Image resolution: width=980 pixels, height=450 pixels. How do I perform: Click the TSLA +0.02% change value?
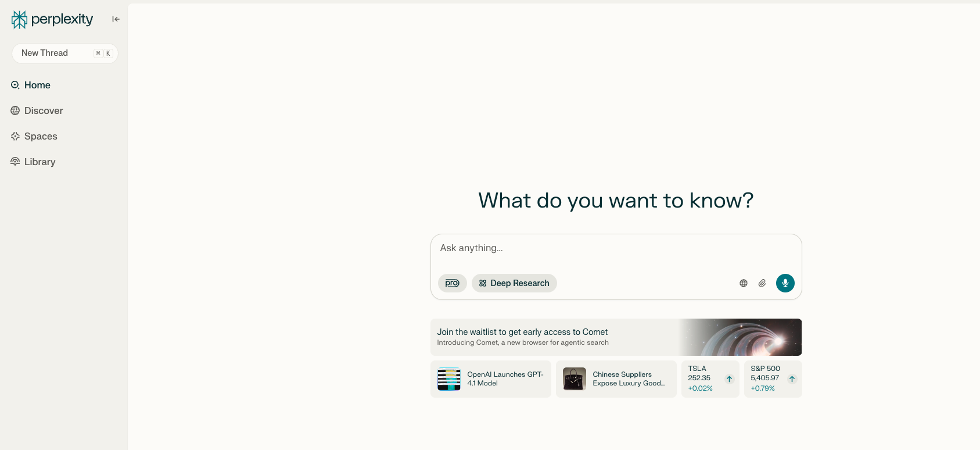pos(701,388)
